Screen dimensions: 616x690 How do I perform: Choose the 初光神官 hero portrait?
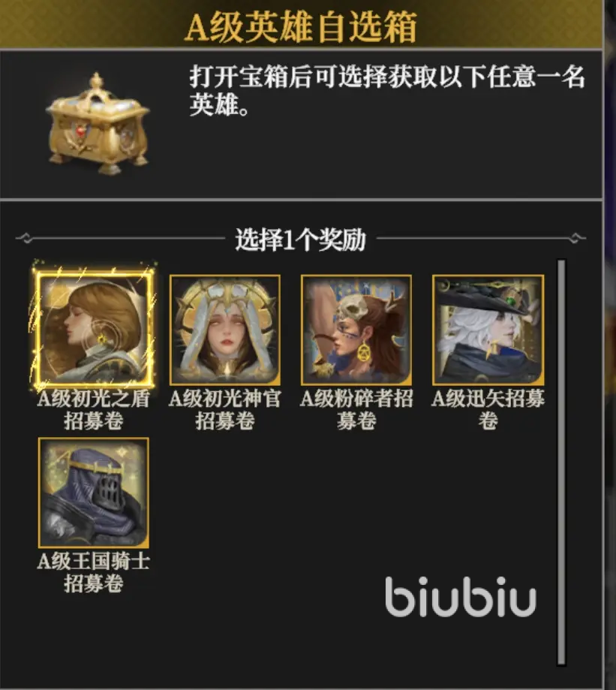224,330
